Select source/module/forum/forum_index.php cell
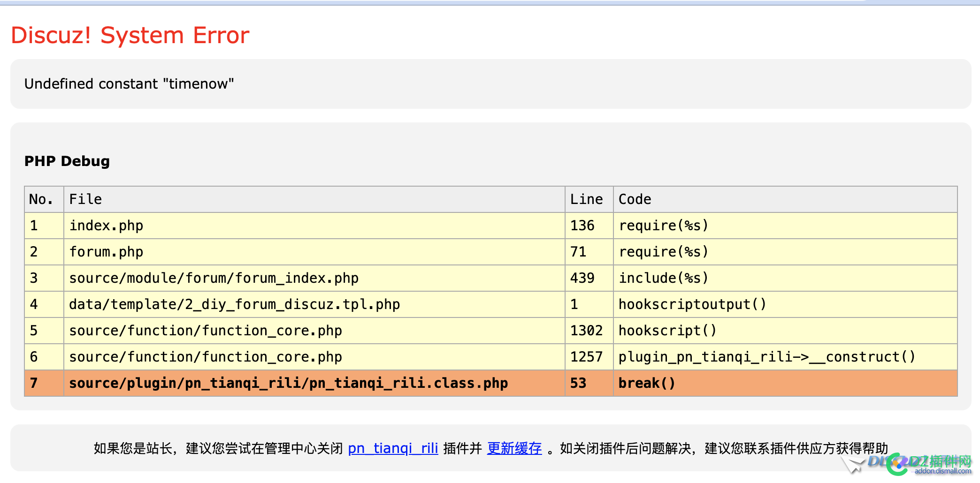The image size is (980, 483). pyautogui.click(x=314, y=278)
